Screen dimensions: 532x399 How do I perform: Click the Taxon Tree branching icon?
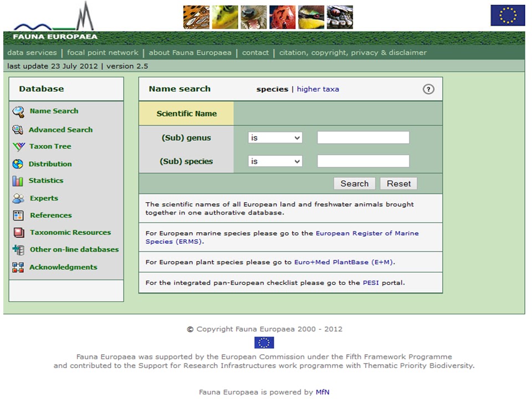[x=19, y=146]
